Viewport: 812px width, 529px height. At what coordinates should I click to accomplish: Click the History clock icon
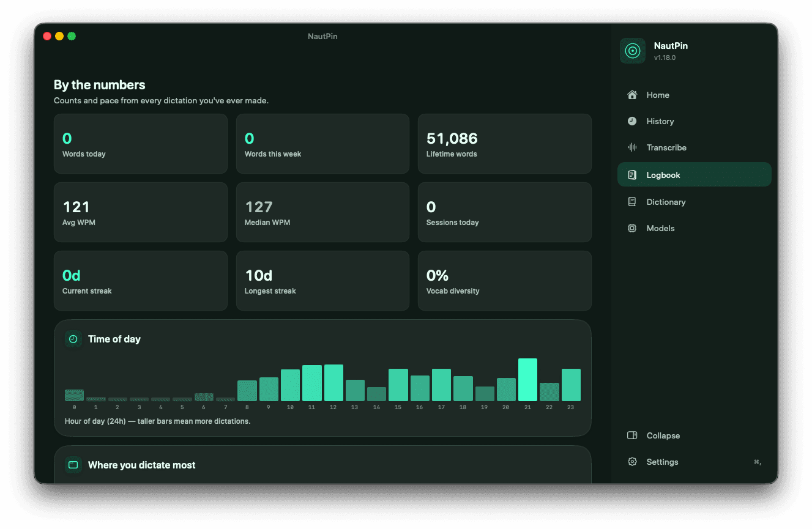point(632,121)
